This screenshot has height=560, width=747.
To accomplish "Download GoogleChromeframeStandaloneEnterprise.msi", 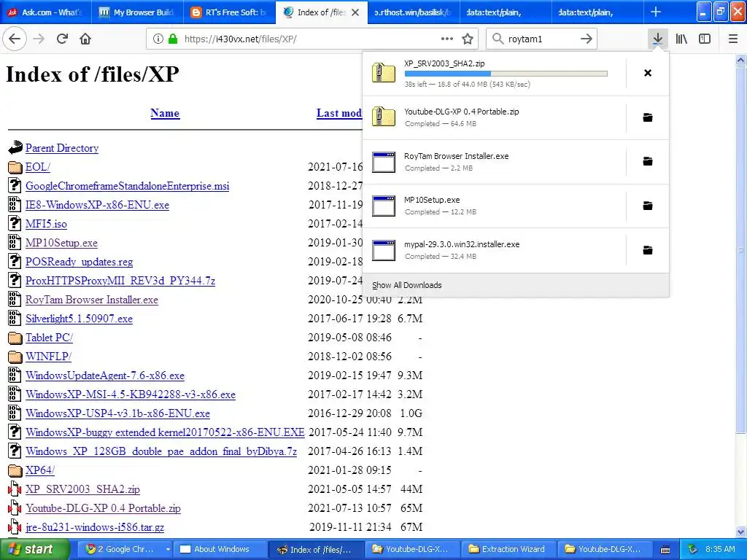I will point(127,186).
